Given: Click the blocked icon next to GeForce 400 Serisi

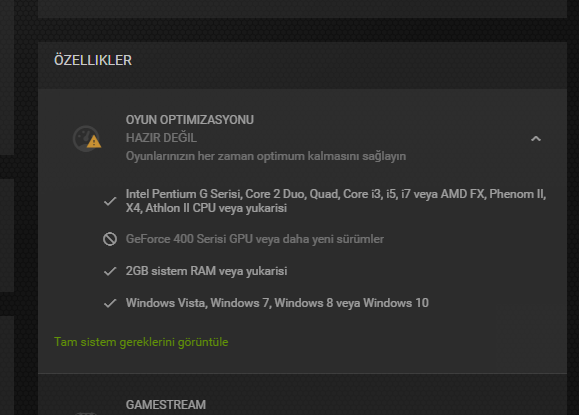Looking at the screenshot, I should 110,239.
